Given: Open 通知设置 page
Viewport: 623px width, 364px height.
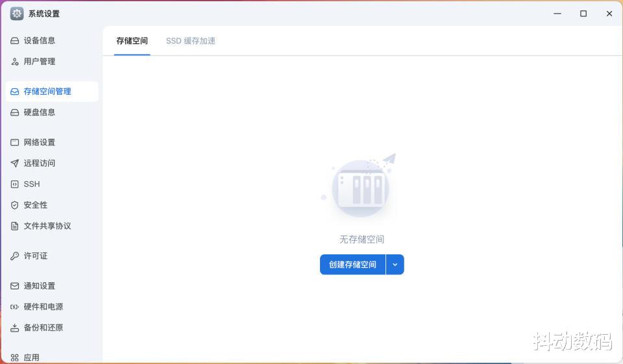Looking at the screenshot, I should point(52,286).
